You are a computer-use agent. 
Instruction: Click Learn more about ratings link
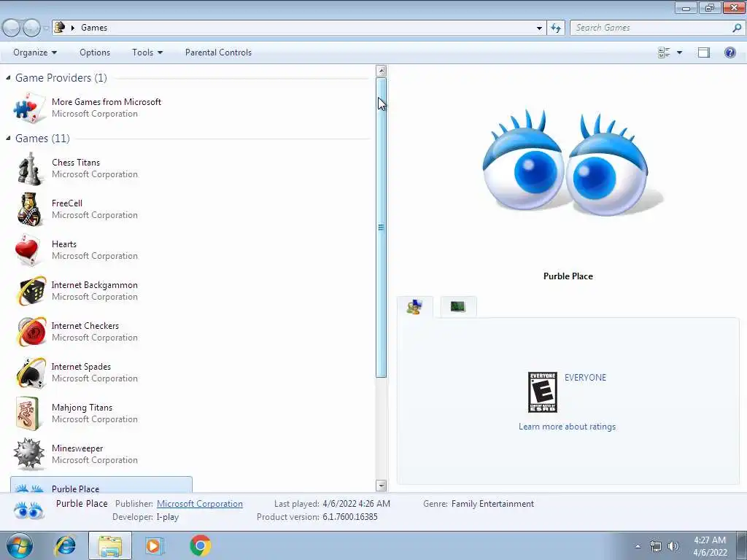click(x=567, y=427)
